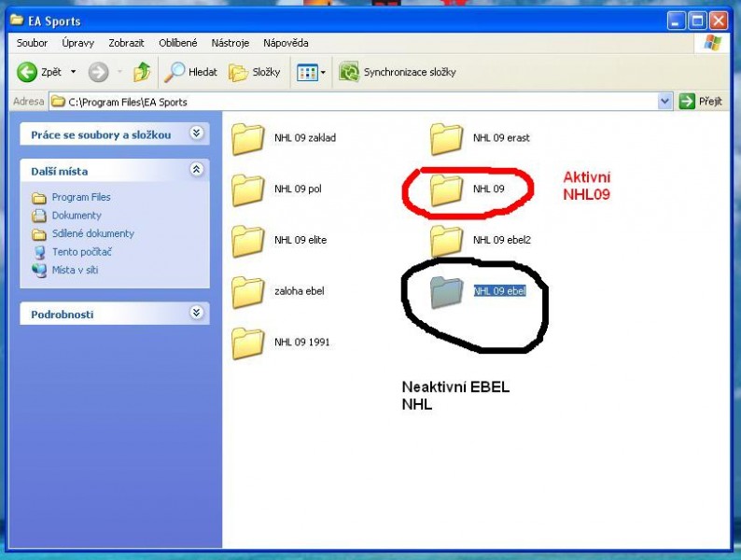Open the Sdílené dokumenty link
Image resolution: width=741 pixels, height=560 pixels.
(x=93, y=233)
